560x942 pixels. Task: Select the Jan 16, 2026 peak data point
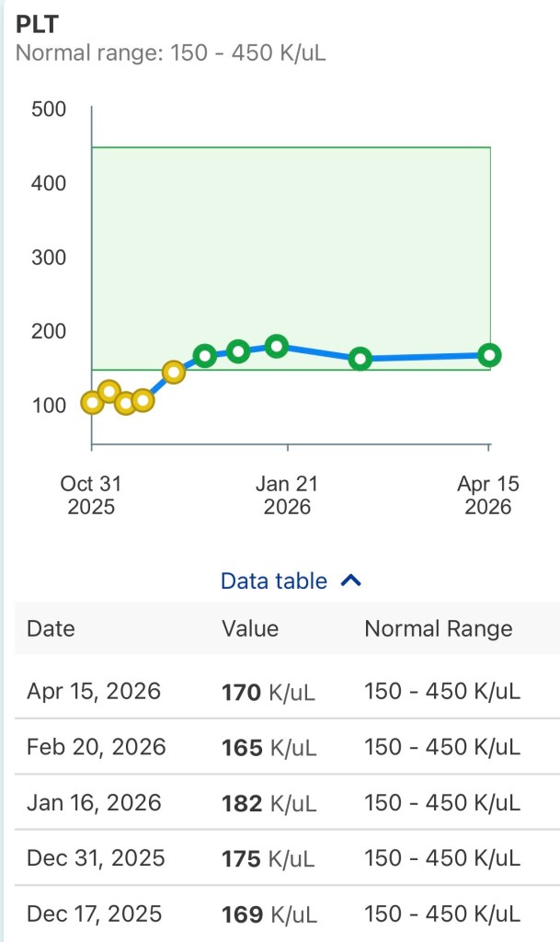[x=276, y=346]
